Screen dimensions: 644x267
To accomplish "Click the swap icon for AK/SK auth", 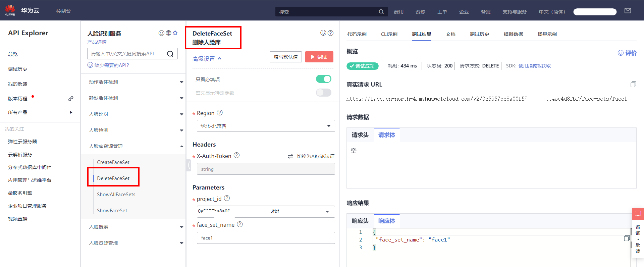I will pyautogui.click(x=290, y=156).
